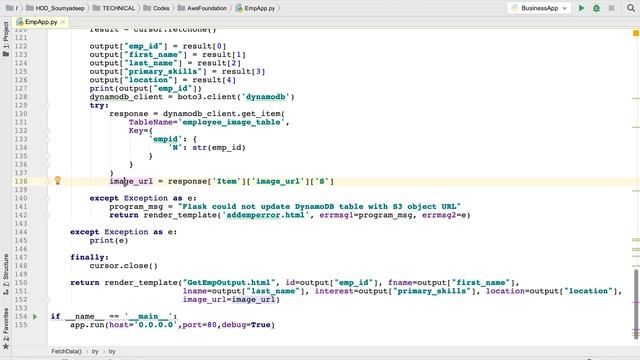Viewport: 640px width, 360px height.
Task: Open the BusinessApp run configuration dropdown
Action: [539, 8]
